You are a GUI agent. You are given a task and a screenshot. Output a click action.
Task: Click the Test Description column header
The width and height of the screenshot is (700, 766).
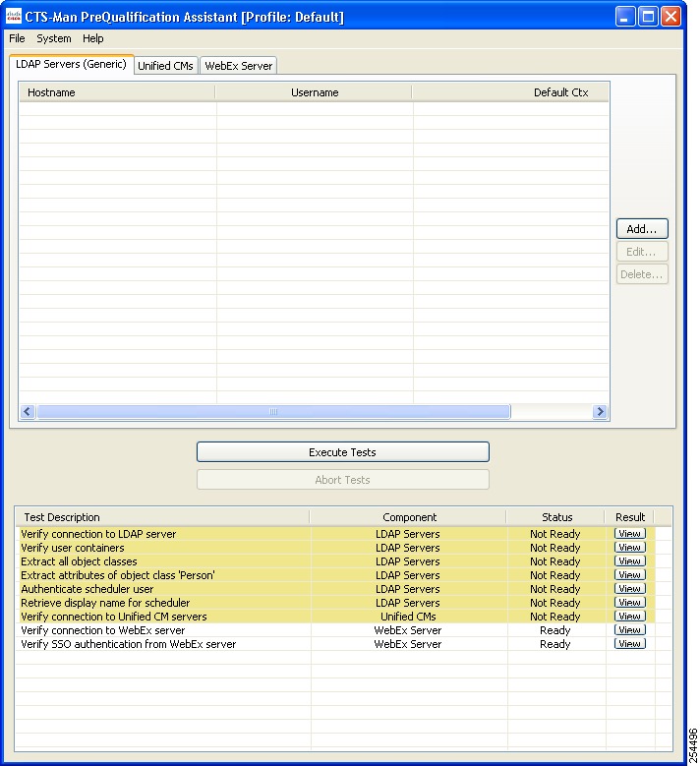(162, 517)
